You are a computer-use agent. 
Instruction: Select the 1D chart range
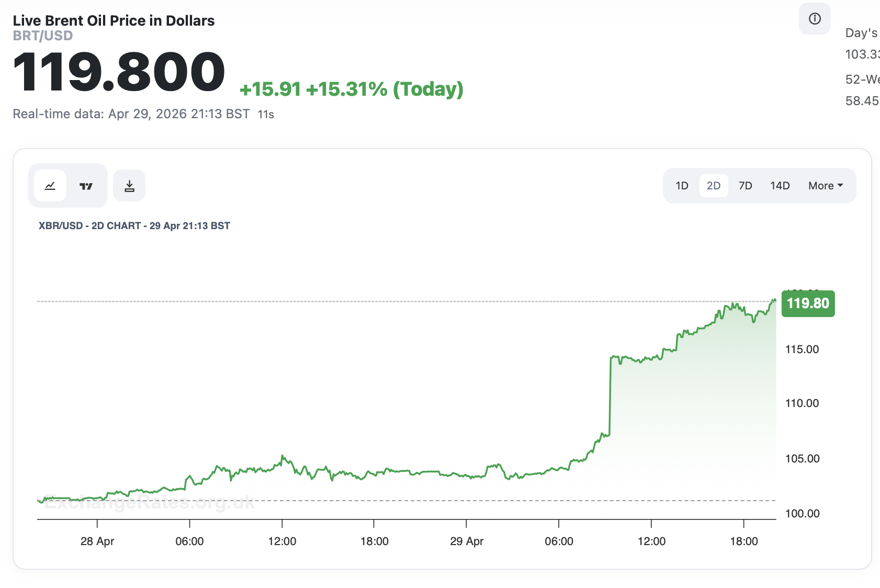682,186
